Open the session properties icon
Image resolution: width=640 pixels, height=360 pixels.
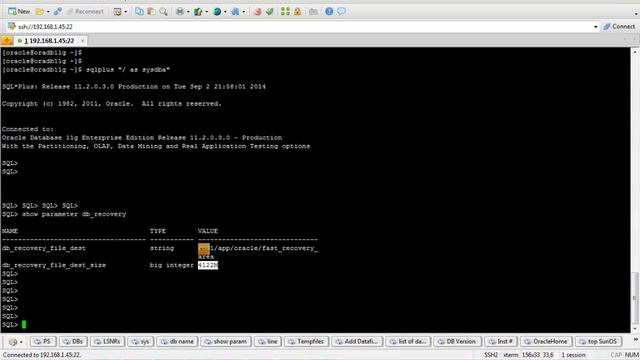tap(118, 11)
